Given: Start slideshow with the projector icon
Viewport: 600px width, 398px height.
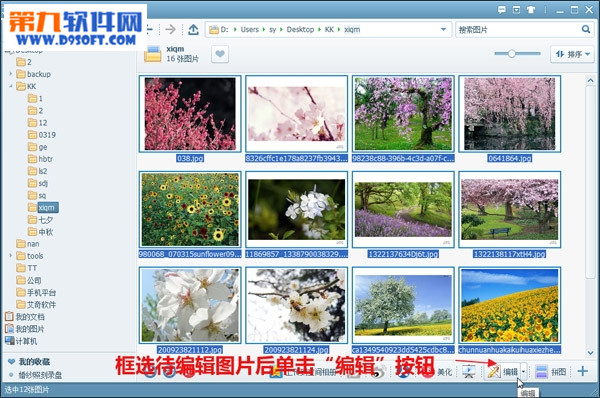Looking at the screenshot, I should [x=468, y=371].
